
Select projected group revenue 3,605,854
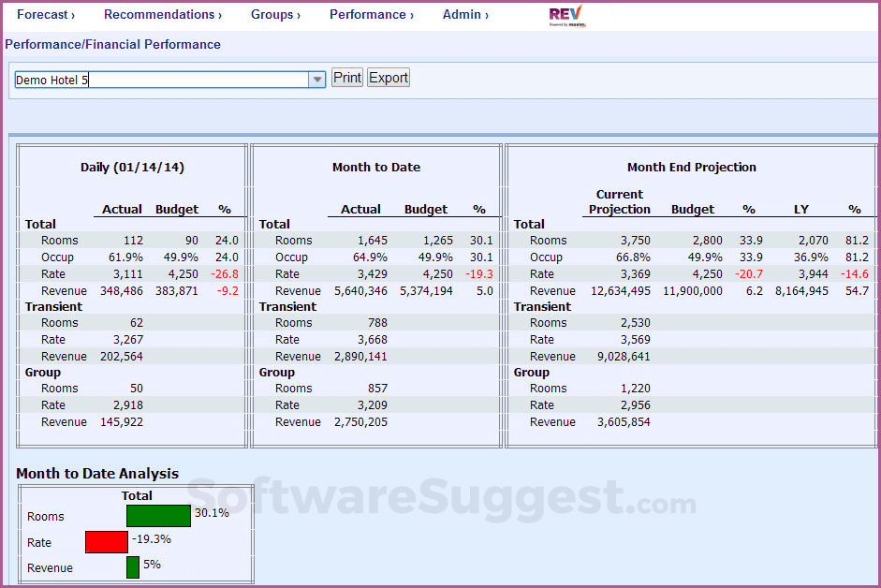[624, 421]
